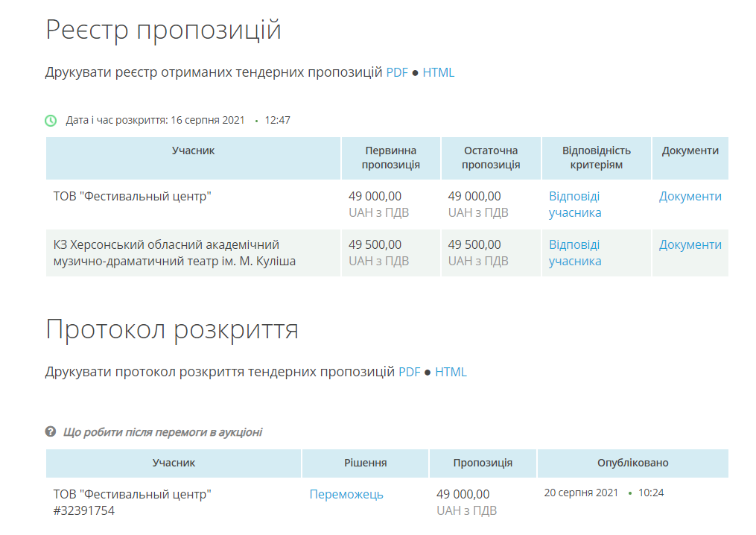Open HTML version of the proposals register
This screenshot has width=756, height=535.
tap(439, 72)
